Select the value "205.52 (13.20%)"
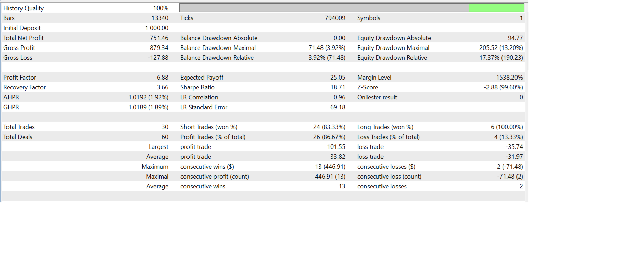 pos(501,48)
